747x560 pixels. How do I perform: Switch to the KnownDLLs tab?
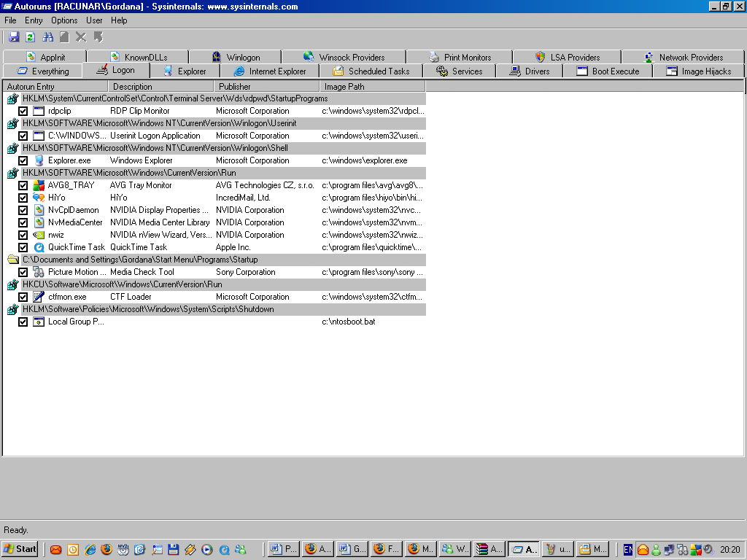(x=138, y=57)
